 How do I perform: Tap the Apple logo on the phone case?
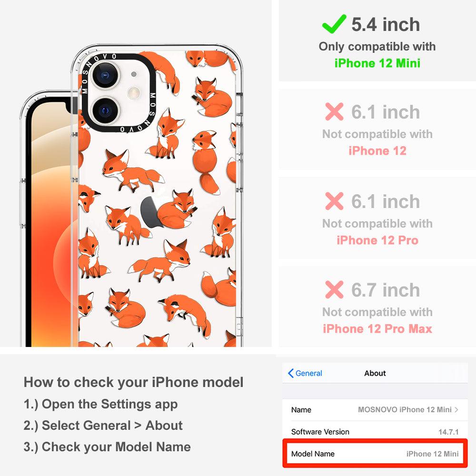point(149,211)
